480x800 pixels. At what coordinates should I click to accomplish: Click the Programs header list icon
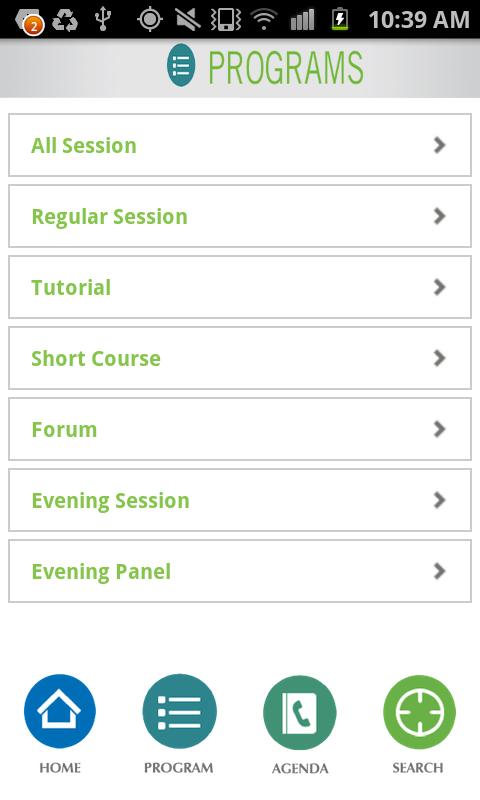[x=181, y=65]
